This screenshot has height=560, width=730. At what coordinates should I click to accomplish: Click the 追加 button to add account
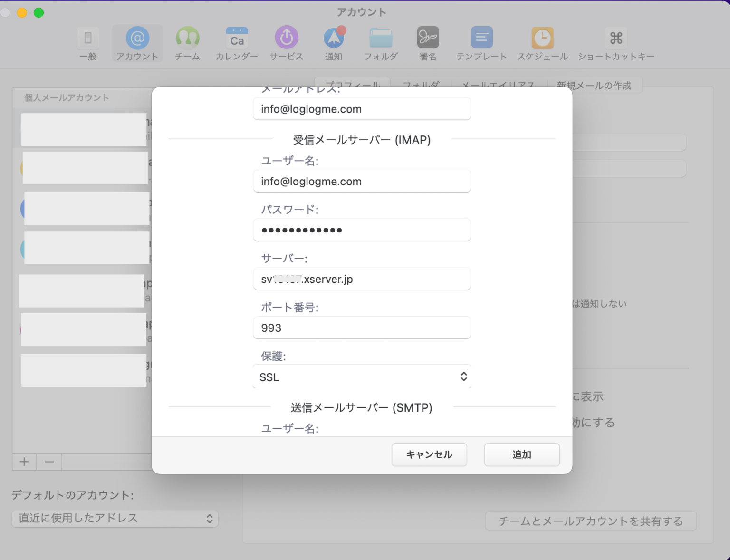521,454
